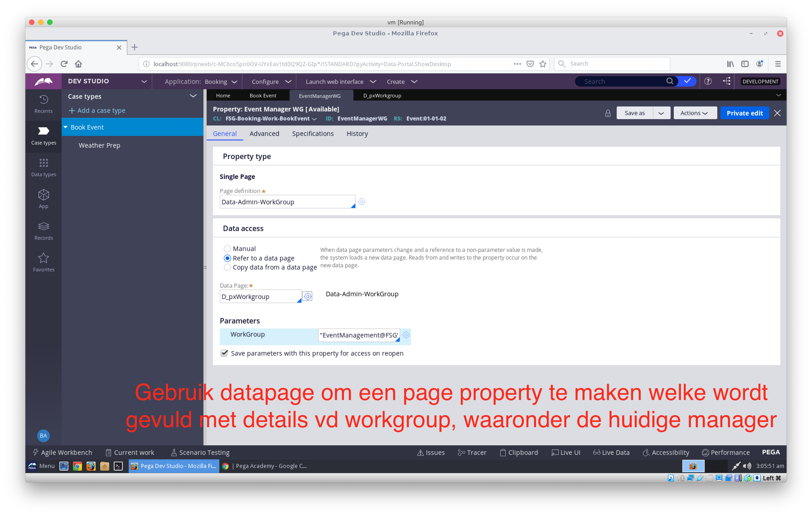Open the Favorites sidebar panel
This screenshot has height=516, width=812.
click(43, 263)
